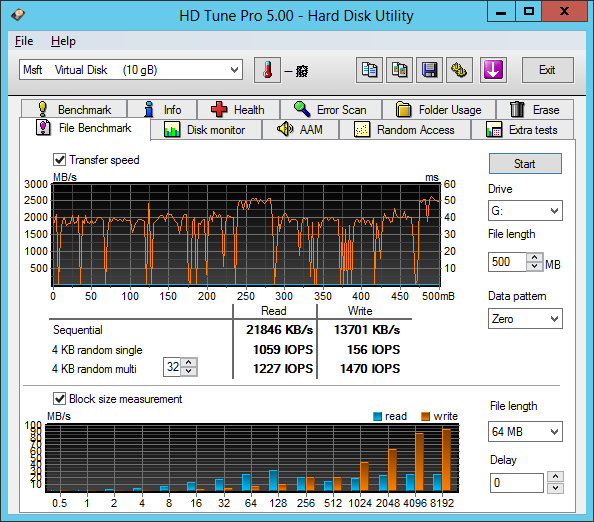Click the copy text to clipboard icon
This screenshot has width=594, height=522.
coord(369,70)
